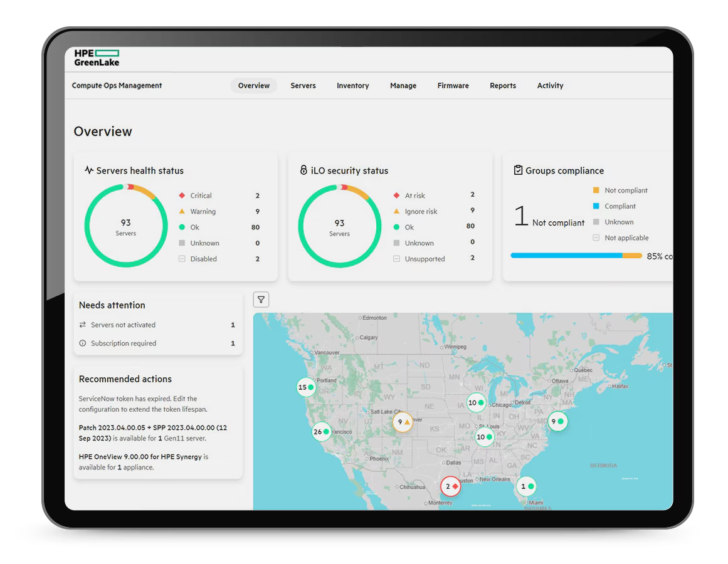This screenshot has width=728, height=564.
Task: Click the Not applicable legend icon
Action: point(596,238)
